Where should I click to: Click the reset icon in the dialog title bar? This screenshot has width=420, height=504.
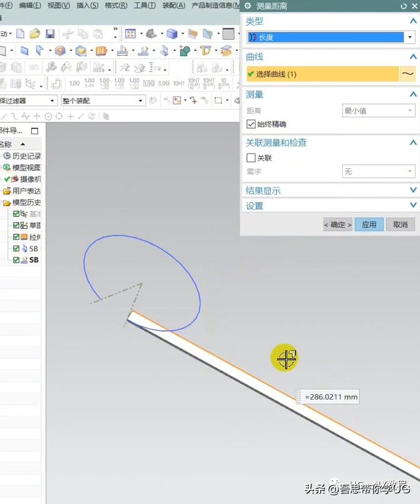[x=404, y=6]
